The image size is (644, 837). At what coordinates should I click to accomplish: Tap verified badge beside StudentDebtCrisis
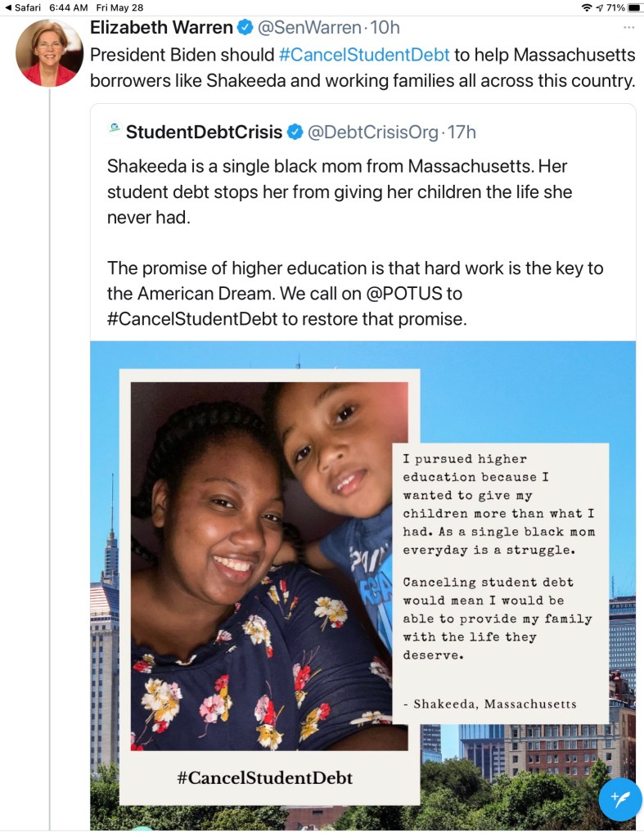pos(295,132)
